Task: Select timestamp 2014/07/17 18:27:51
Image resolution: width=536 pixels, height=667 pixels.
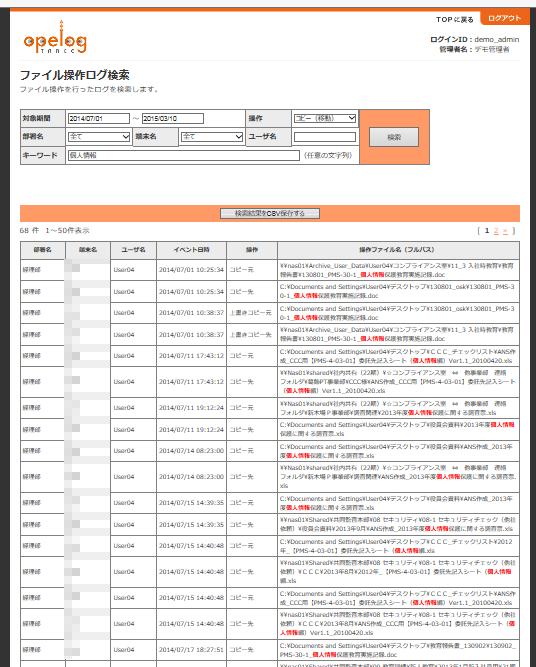Action: pos(191,650)
